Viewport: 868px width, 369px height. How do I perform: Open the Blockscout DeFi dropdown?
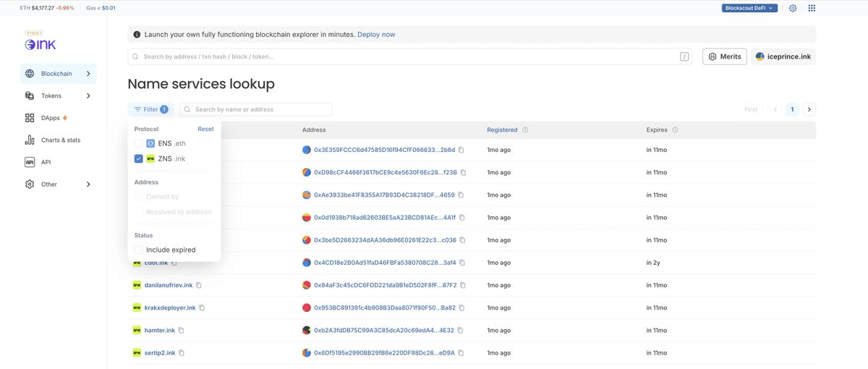[749, 8]
